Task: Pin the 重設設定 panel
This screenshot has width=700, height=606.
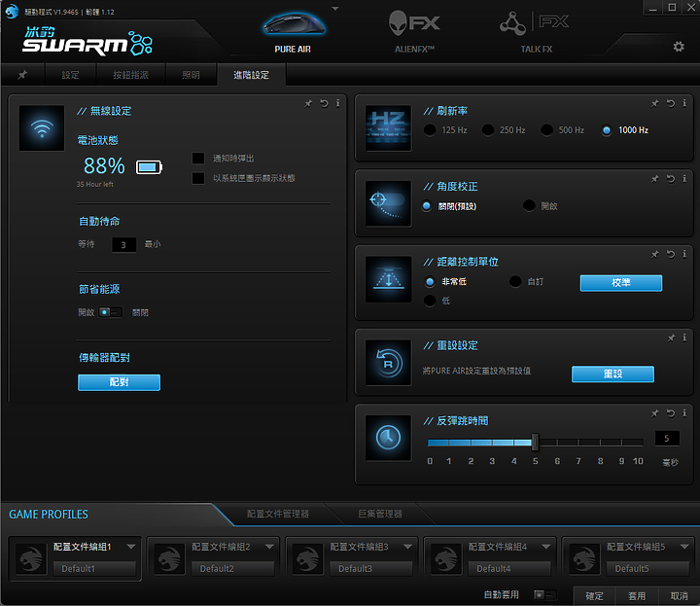Action: 671,339
